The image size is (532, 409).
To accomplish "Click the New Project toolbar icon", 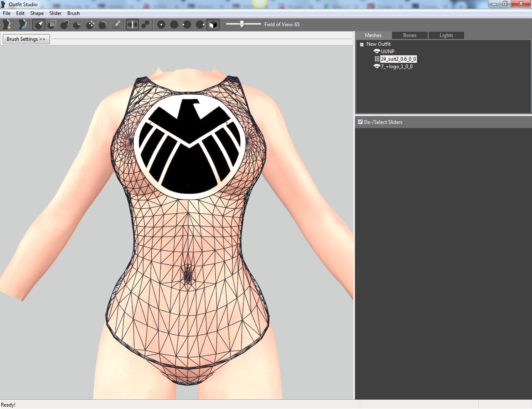I will tap(7, 25).
